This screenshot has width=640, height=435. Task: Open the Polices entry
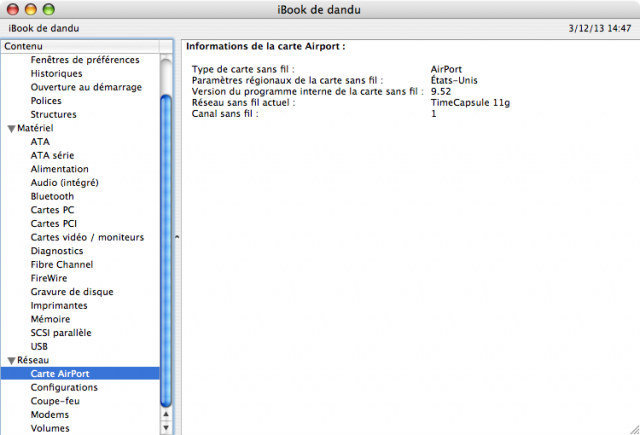coord(46,101)
